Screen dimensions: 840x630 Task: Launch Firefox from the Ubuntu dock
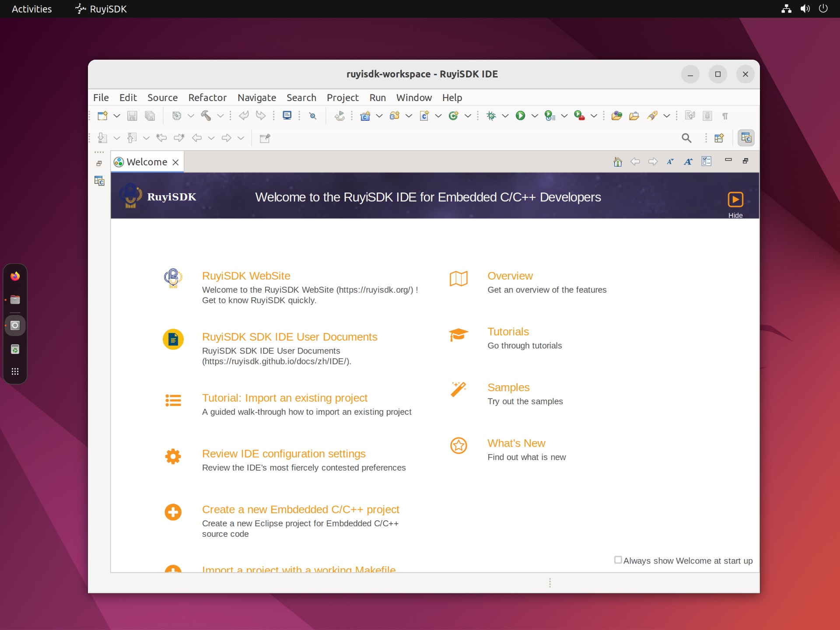pos(15,276)
